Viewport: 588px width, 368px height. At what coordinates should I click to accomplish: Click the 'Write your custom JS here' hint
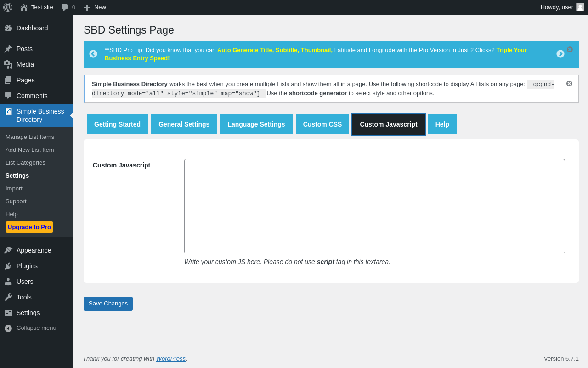coord(287,262)
